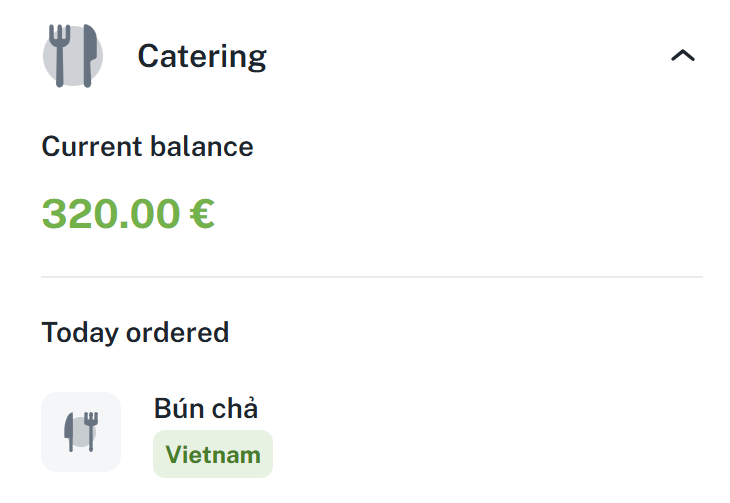Click the 320.00 € balance amount

[x=128, y=213]
